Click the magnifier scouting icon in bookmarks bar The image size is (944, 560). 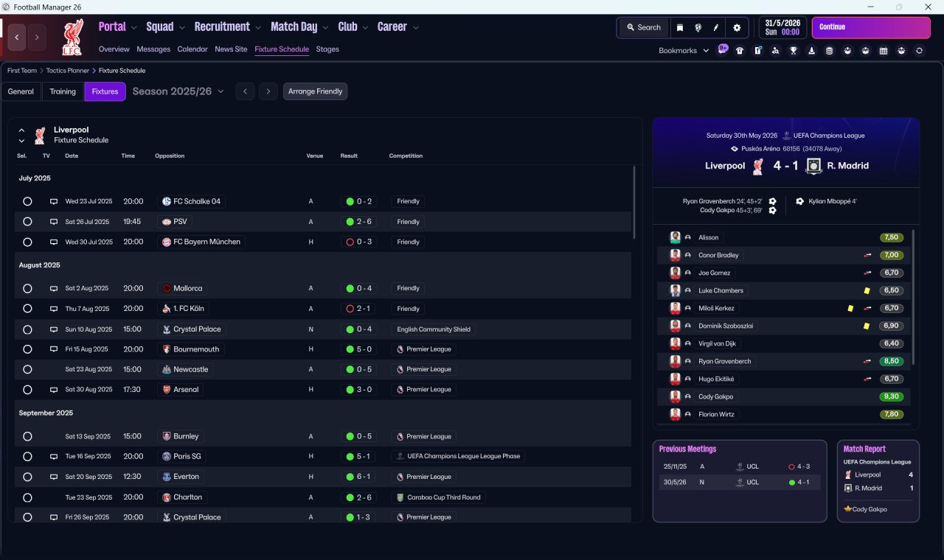(x=775, y=51)
